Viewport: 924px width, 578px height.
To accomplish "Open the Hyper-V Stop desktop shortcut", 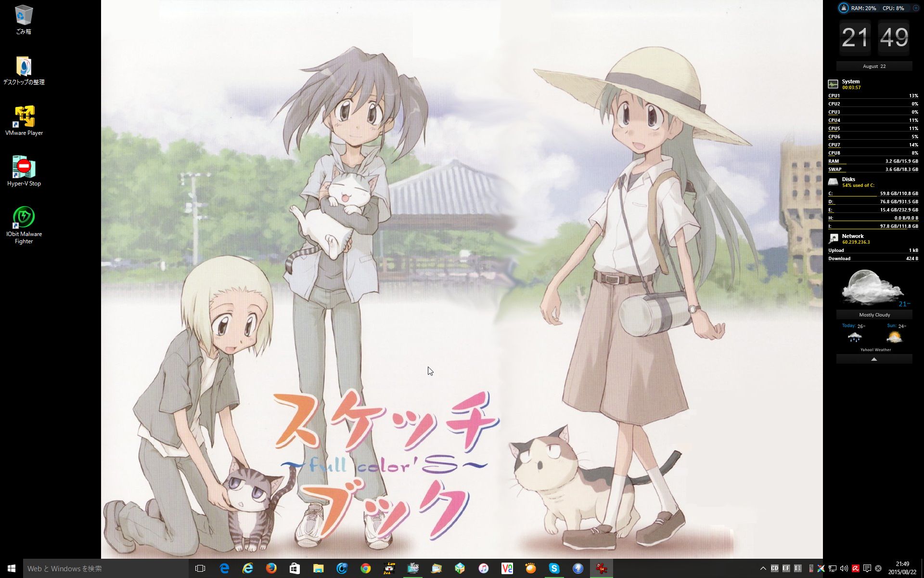I will click(24, 171).
